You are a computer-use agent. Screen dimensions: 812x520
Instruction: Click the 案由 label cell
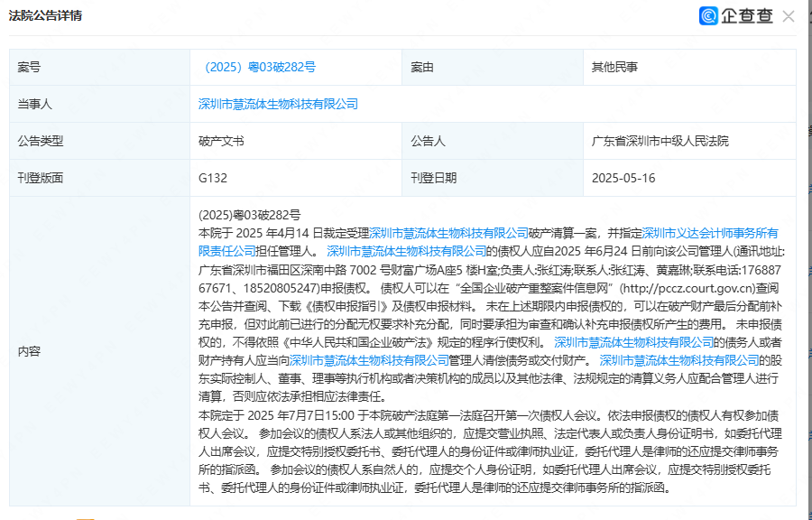coord(493,68)
